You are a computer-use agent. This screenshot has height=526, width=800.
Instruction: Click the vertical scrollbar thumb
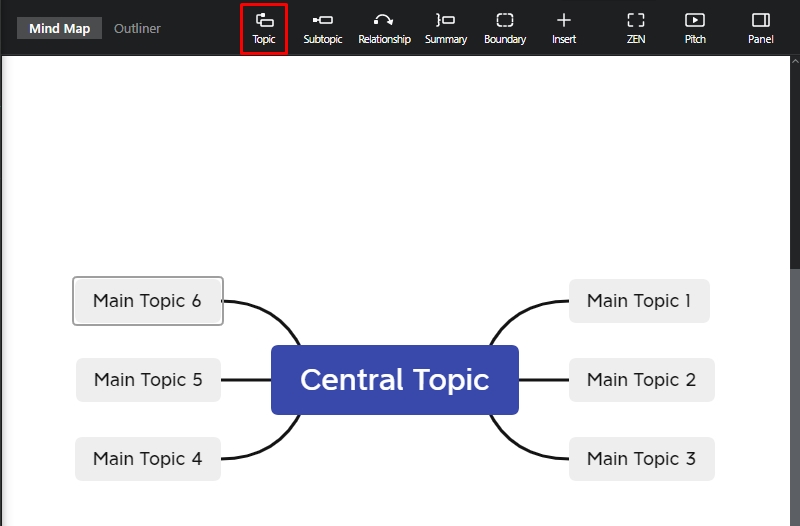[x=795, y=397]
